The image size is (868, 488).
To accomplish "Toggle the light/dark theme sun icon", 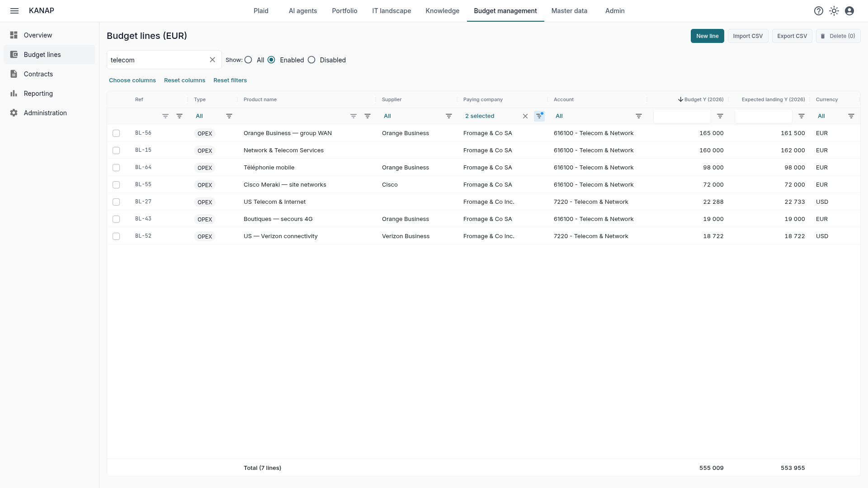I will (x=834, y=11).
